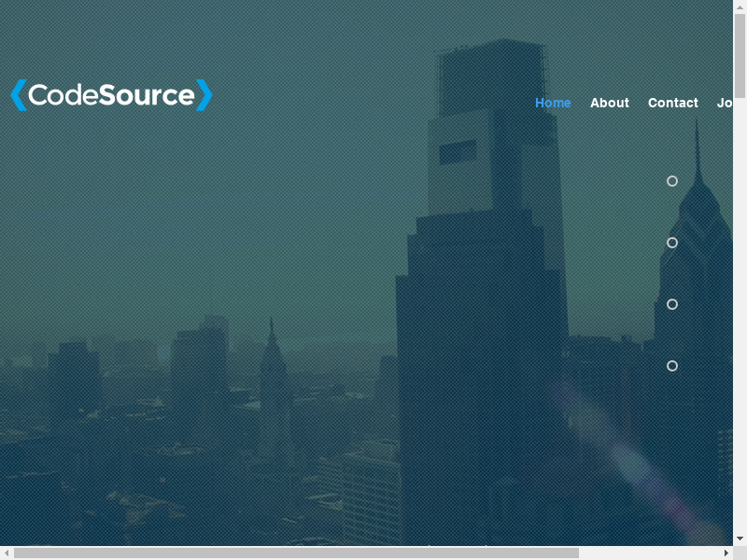Open the Contact page link

pos(672,103)
